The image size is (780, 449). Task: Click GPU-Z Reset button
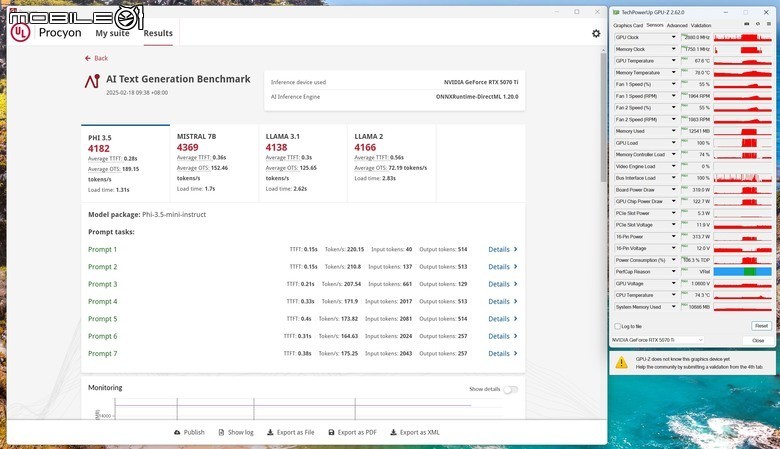coord(761,326)
